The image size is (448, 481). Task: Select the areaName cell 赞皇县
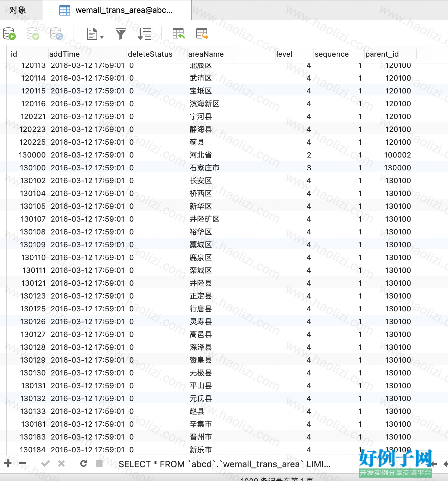click(200, 360)
